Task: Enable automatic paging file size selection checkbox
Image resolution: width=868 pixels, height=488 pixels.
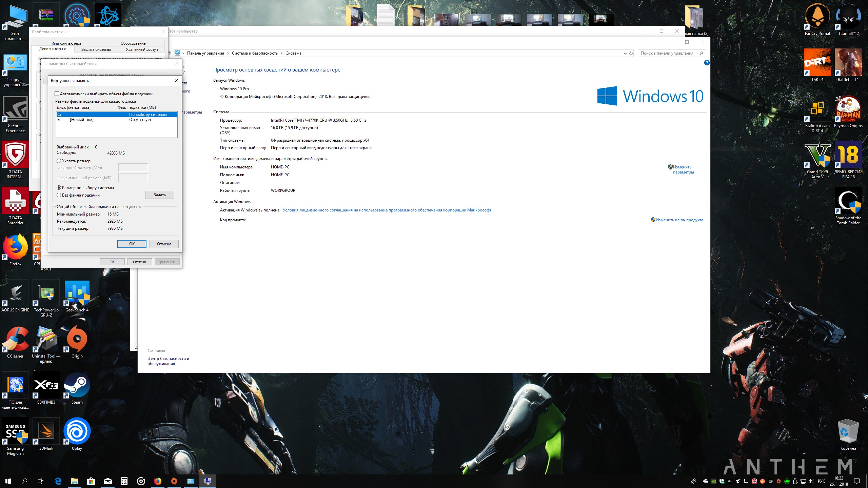Action: tap(57, 94)
